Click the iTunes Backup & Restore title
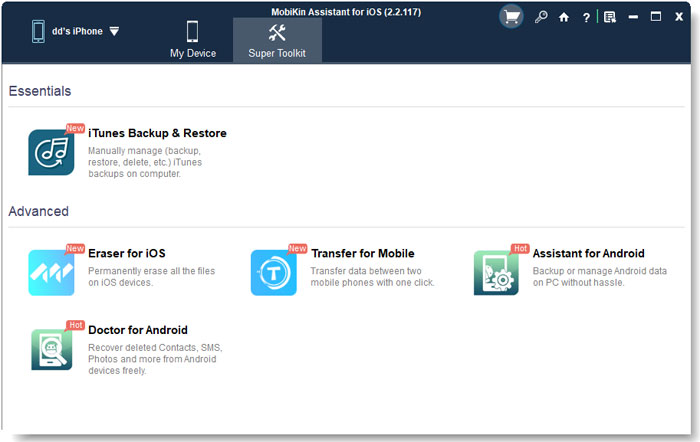 [x=157, y=133]
